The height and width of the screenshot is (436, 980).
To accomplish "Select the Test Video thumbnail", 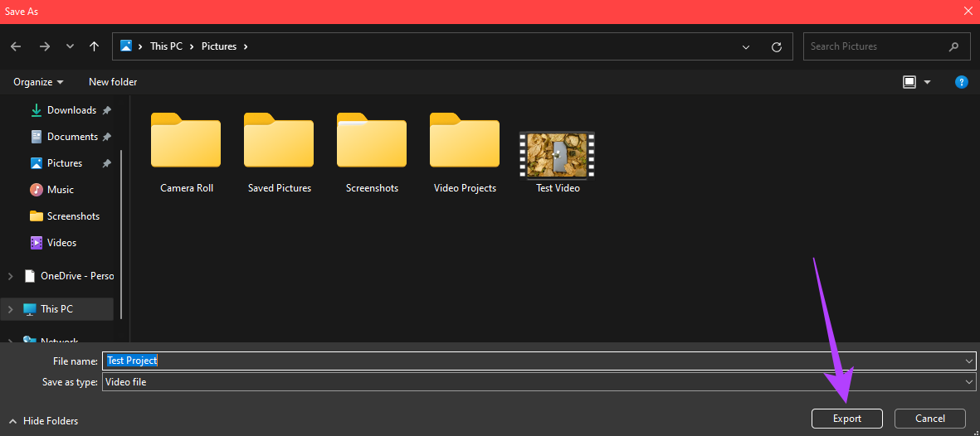I will [558, 155].
